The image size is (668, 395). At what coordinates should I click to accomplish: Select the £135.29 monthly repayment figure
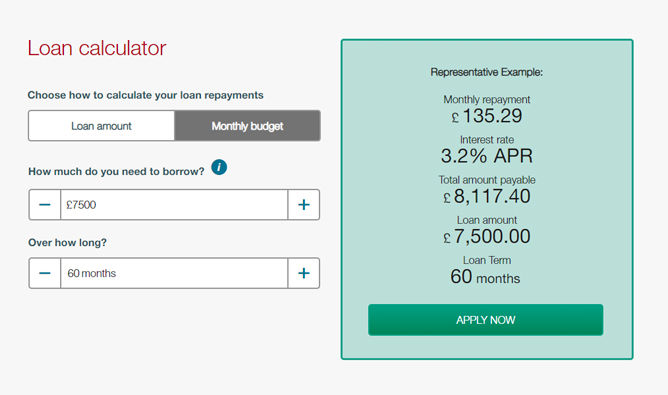click(x=487, y=116)
